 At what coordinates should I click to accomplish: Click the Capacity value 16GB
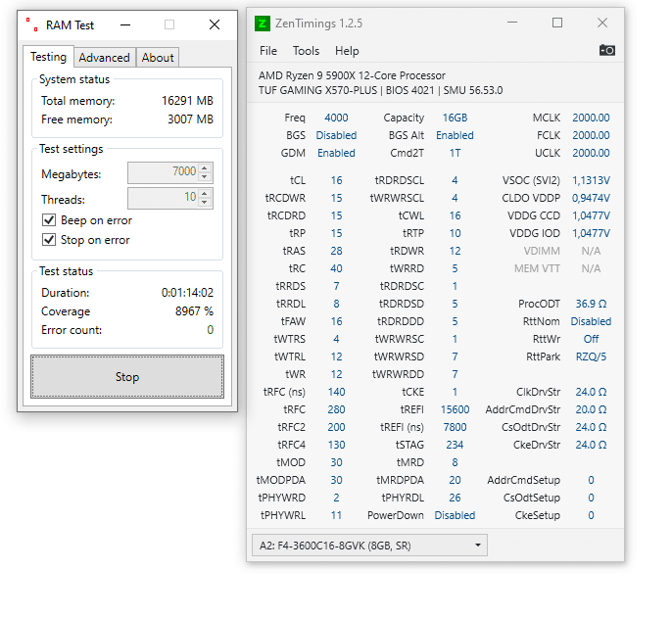coord(455,118)
